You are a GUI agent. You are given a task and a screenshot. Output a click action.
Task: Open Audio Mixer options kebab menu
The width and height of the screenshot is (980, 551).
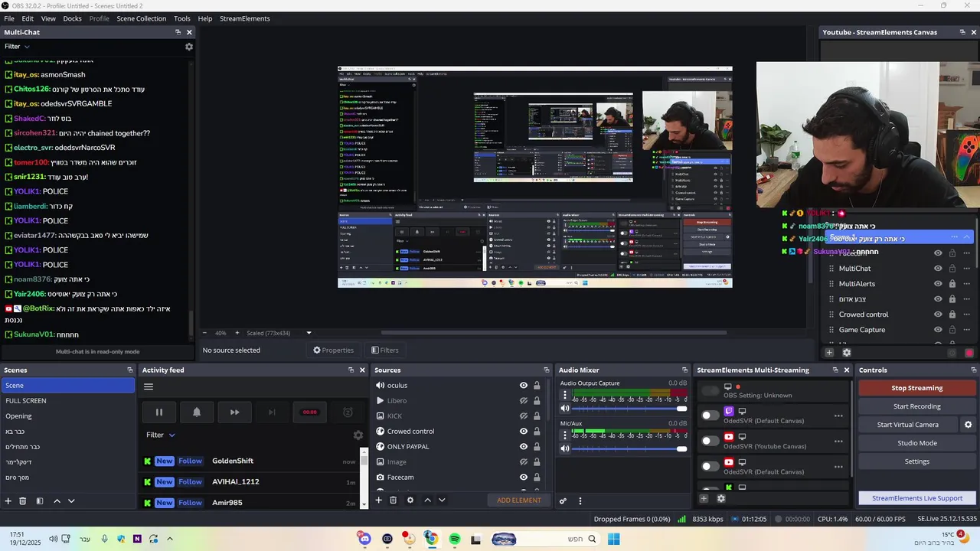(x=580, y=501)
